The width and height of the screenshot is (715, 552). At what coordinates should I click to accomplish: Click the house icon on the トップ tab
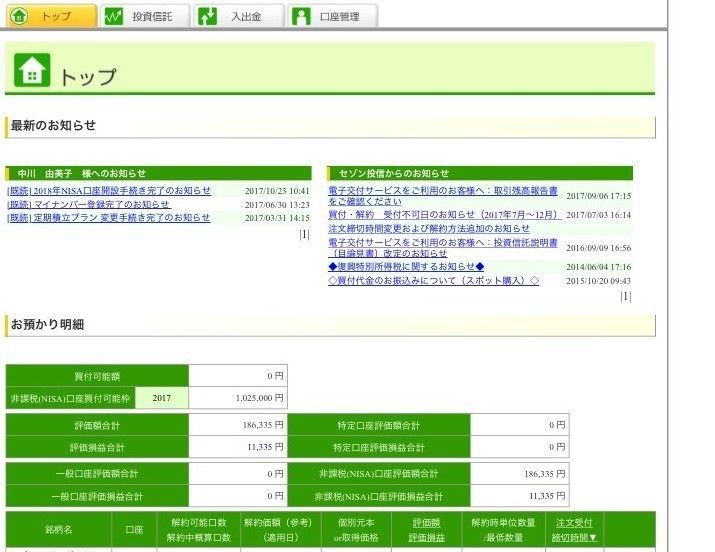coord(19,16)
